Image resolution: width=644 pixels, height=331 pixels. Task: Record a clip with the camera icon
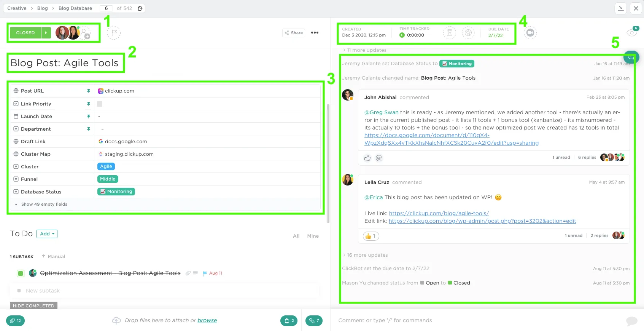coord(530,33)
